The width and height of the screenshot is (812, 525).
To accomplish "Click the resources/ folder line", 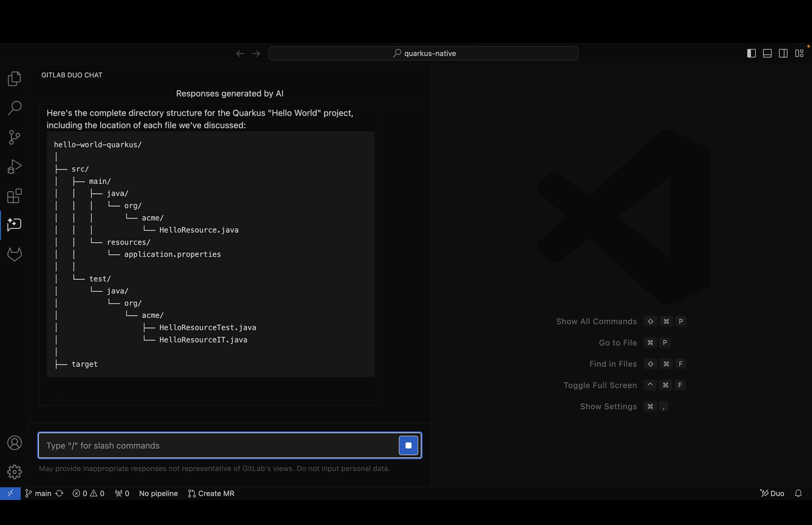I will (x=128, y=242).
